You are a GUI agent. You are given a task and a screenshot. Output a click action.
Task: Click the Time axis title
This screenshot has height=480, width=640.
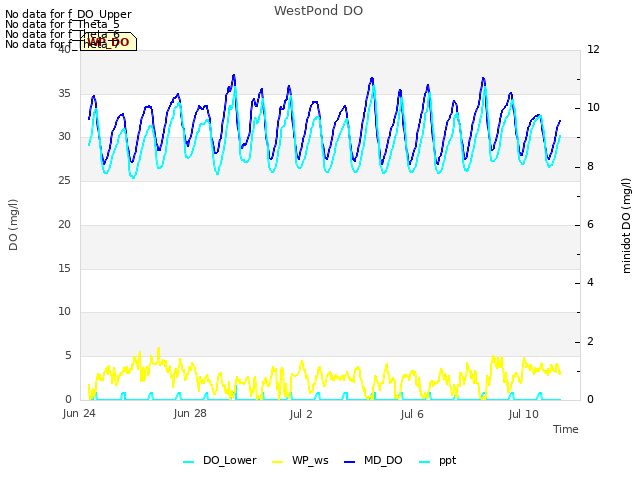click(566, 429)
